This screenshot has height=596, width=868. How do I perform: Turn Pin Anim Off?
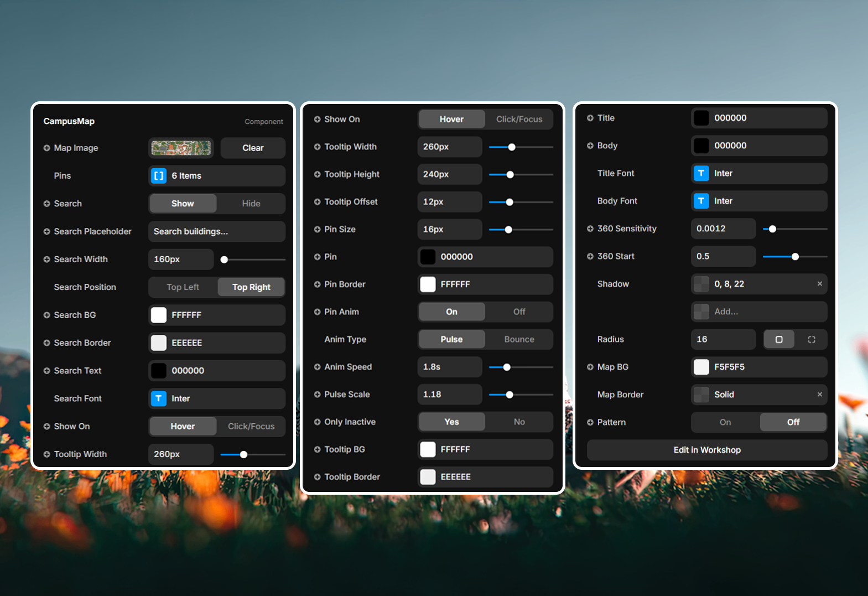(x=519, y=312)
